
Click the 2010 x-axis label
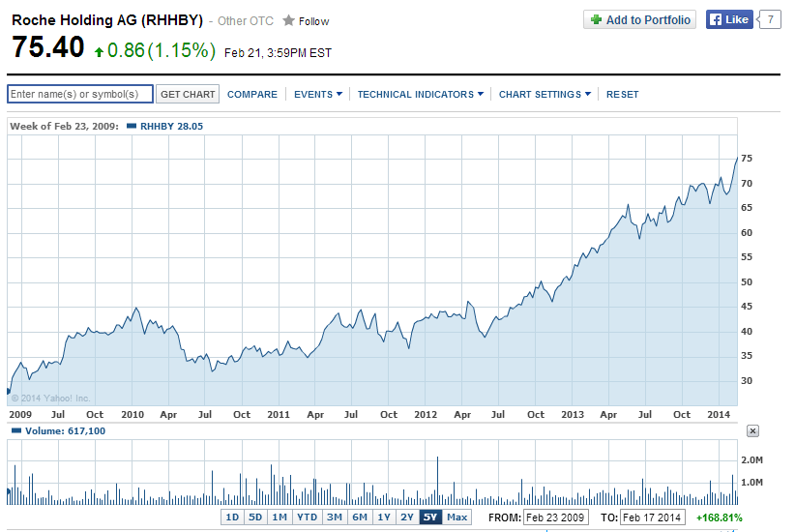pyautogui.click(x=132, y=414)
